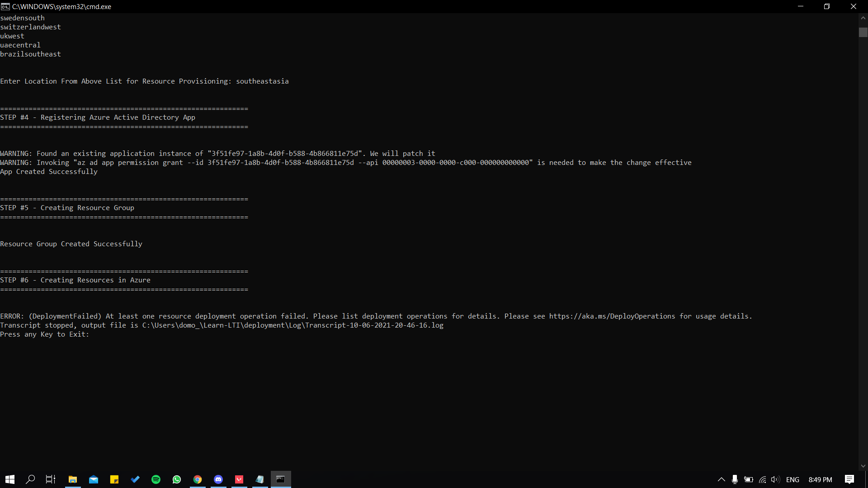Screen dimensions: 868x488
Task: Open the Start menu
Action: point(9,479)
